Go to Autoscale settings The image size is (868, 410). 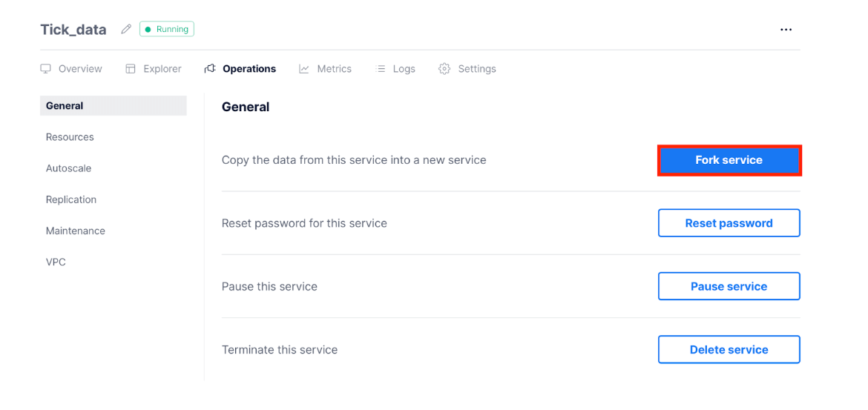68,168
